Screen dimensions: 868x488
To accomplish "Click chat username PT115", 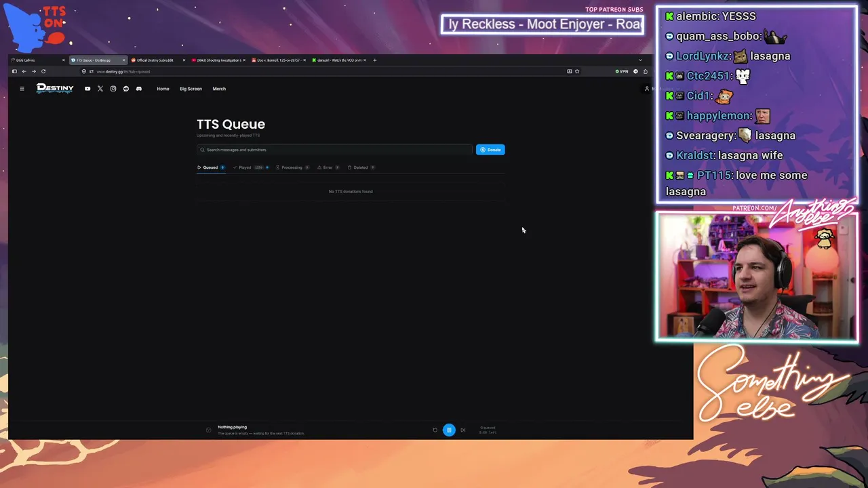I will point(714,176).
